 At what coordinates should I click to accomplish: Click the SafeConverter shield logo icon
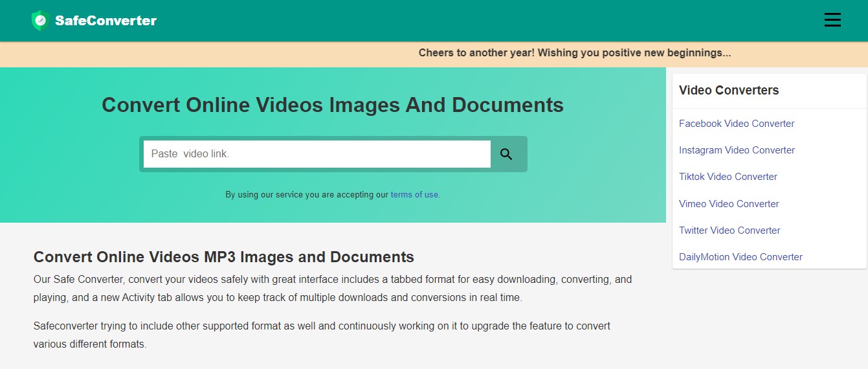40,21
